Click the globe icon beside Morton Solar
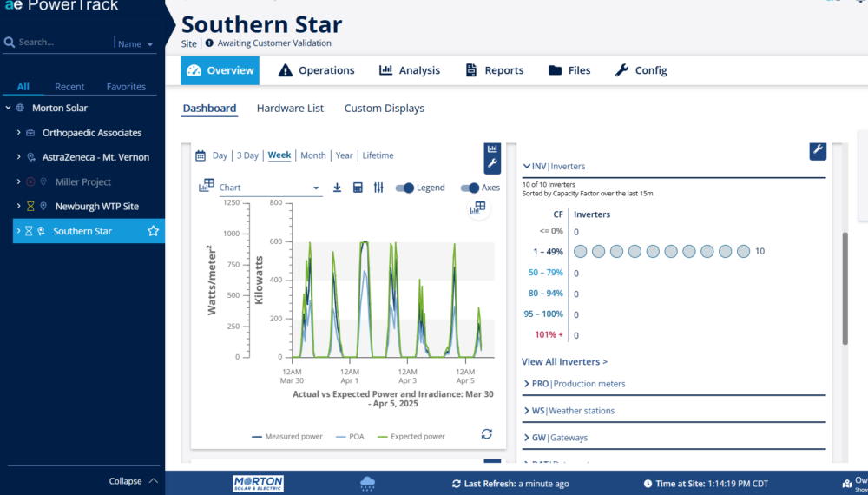Viewport: 868px width, 495px height. [x=21, y=108]
